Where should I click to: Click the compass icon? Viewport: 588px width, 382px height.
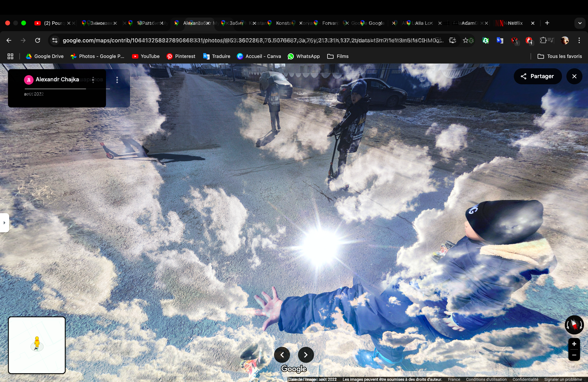[574, 324]
